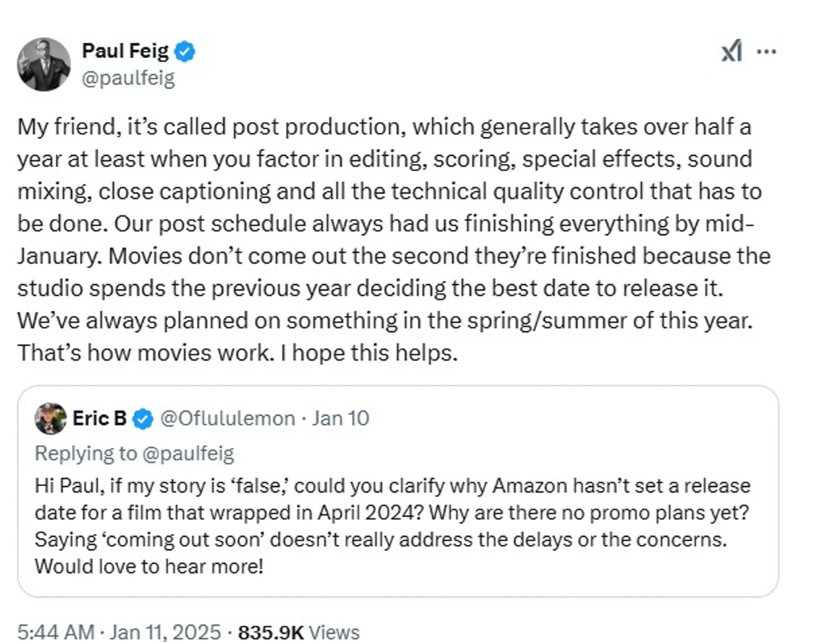Click the 5:44 AM · Jan 11, 2025 timestamp
Screen dimensions: 816x644
pyautogui.click(x=118, y=632)
